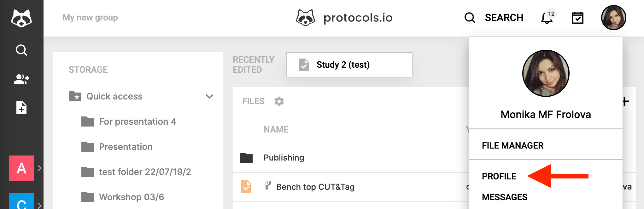644x209 pixels.
Task: Open search from the dark sidebar
Action: pos(21,50)
